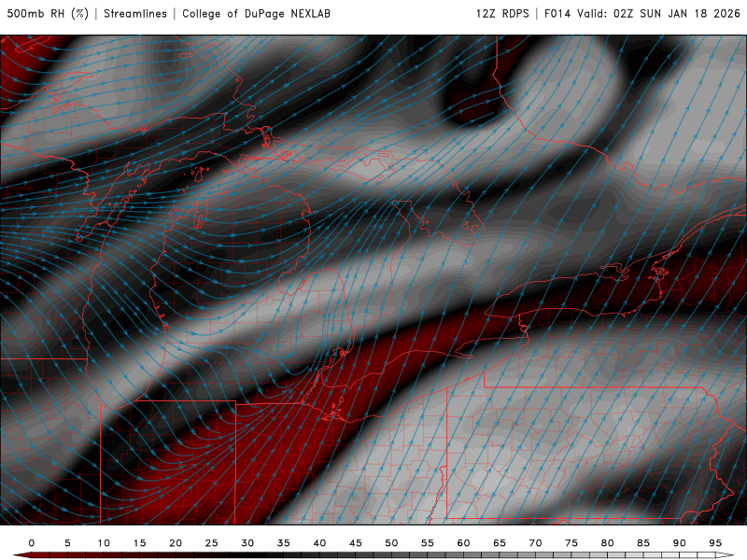
Task: Click the "45" label on the color scale
Action: coord(356,543)
